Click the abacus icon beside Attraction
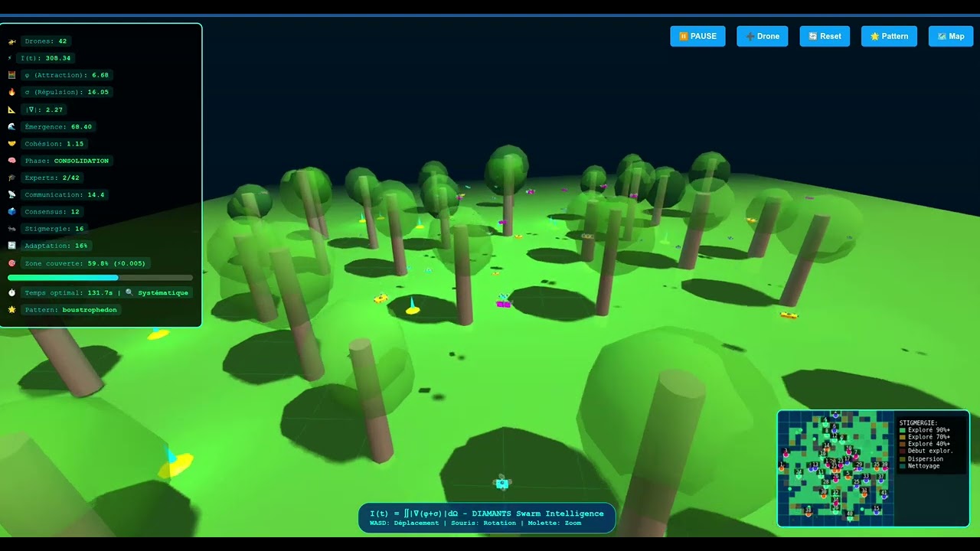This screenshot has height=551, width=980. (x=11, y=75)
